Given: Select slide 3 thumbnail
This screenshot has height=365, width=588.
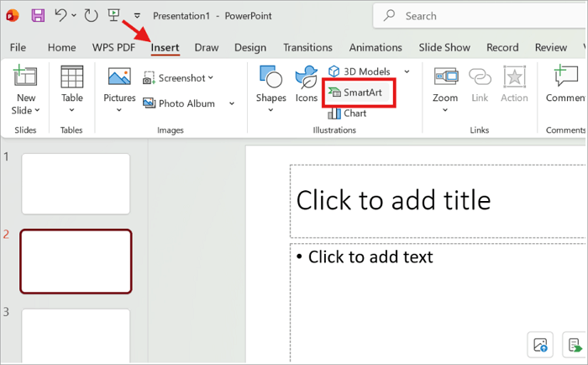Looking at the screenshot, I should coord(76,336).
